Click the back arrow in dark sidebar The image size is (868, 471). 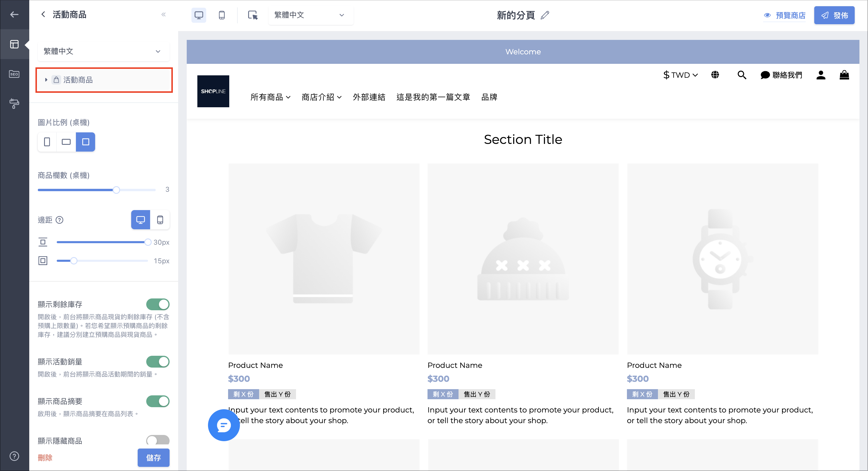click(x=14, y=14)
